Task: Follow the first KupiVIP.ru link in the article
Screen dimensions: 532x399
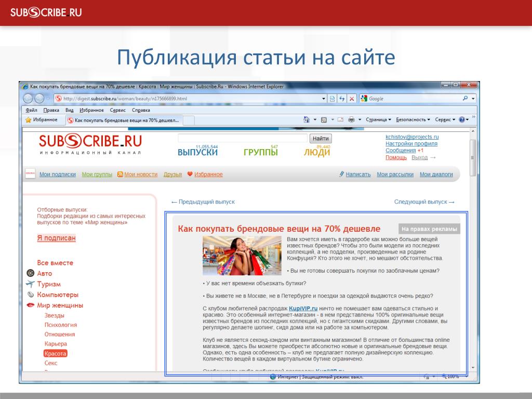Action: pyautogui.click(x=303, y=309)
